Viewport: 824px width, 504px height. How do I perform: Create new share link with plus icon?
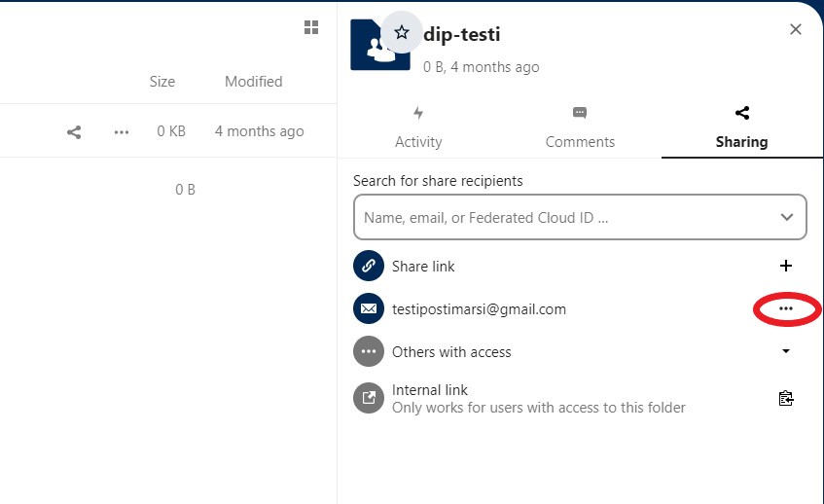click(786, 266)
